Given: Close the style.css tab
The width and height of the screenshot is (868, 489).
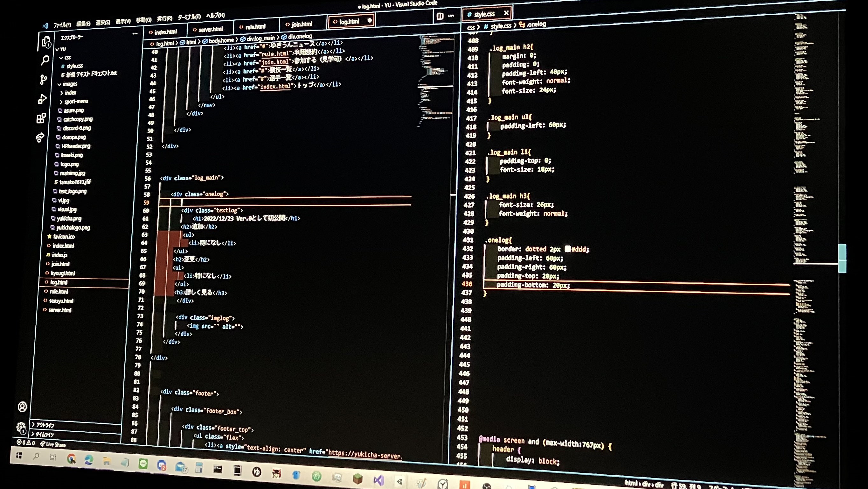Looking at the screenshot, I should point(506,13).
